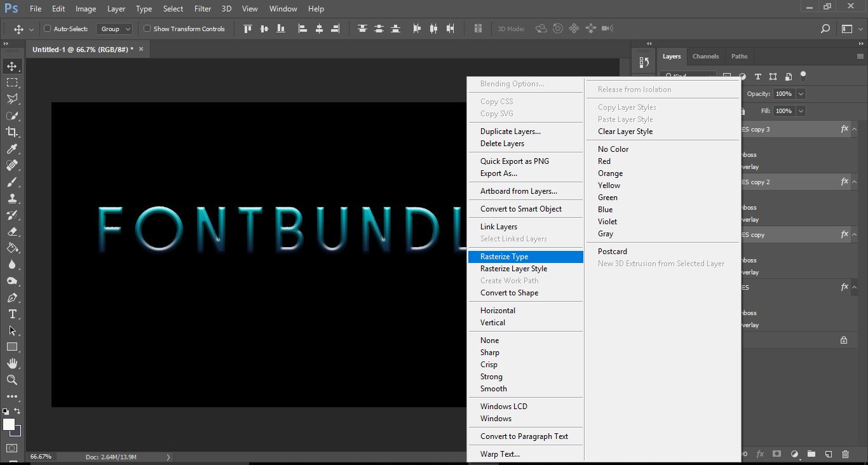The width and height of the screenshot is (868, 465).
Task: Filter layers by smart object icon
Action: tap(788, 76)
